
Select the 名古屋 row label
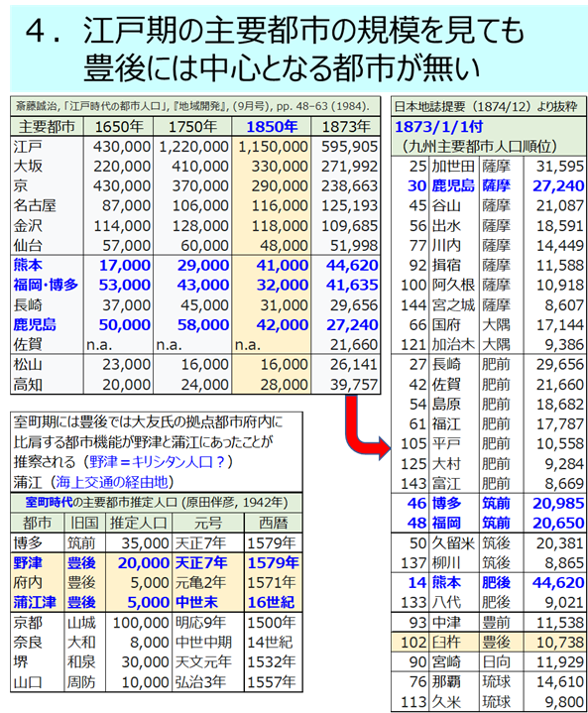(35, 206)
